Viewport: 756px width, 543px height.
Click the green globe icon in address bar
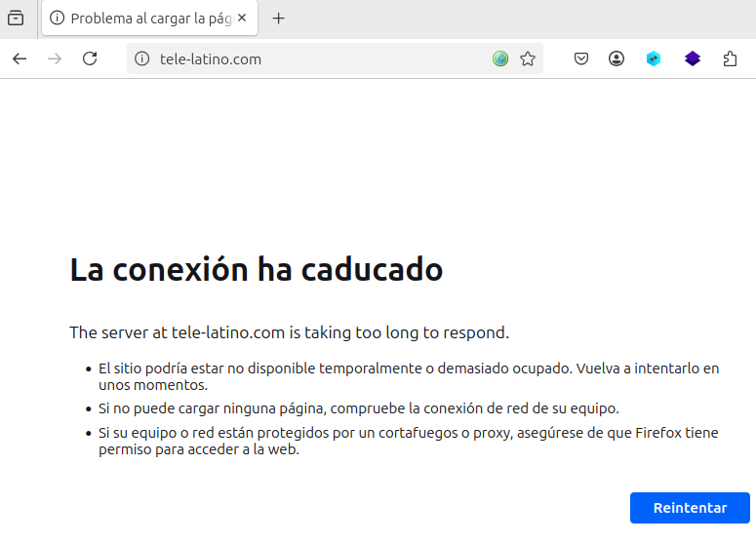[x=500, y=58]
